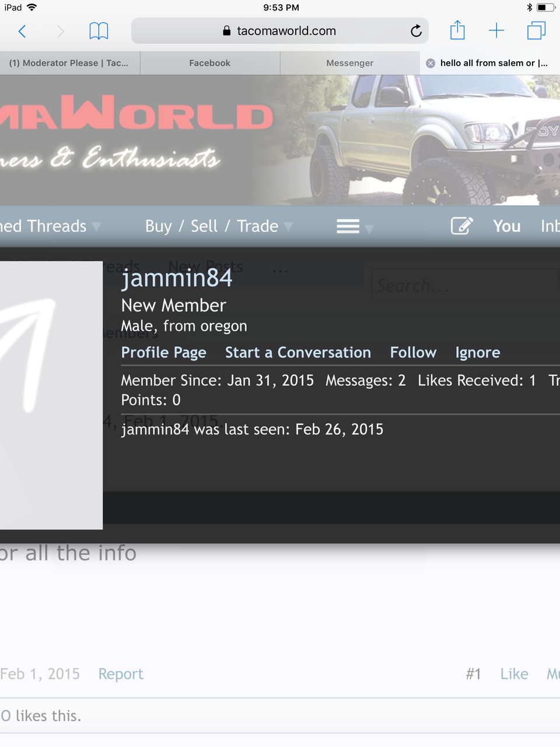Open the Threads navigation menu item
Image resolution: width=560 pixels, height=747 pixels.
point(43,226)
